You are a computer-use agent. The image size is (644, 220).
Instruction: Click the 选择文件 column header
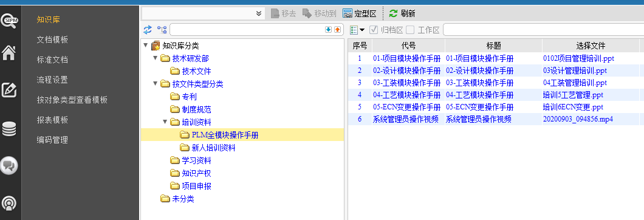coord(591,46)
